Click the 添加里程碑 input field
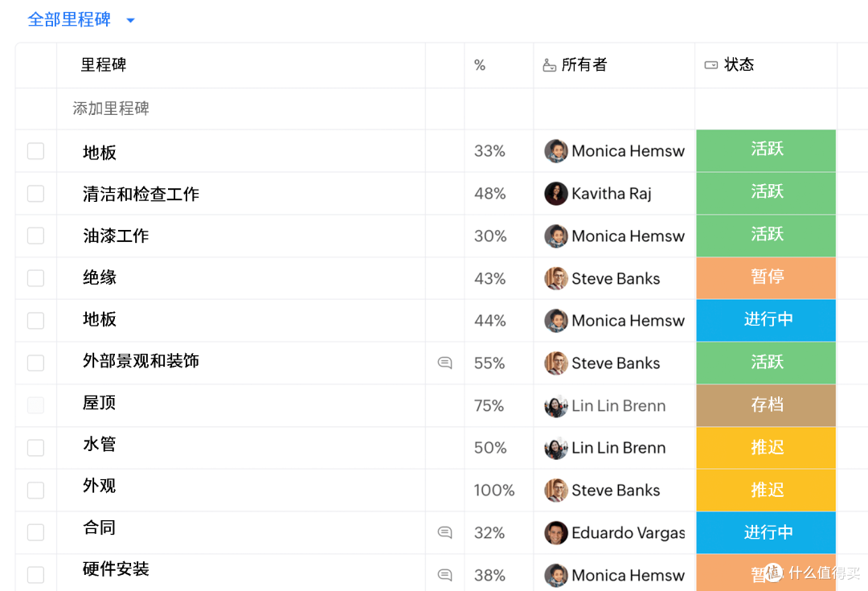Screen dimensions: 868x591 241,109
